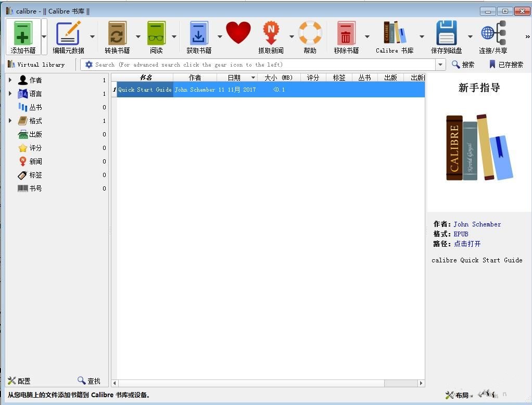
Task: Sort by the 书名 column header
Action: [145, 78]
